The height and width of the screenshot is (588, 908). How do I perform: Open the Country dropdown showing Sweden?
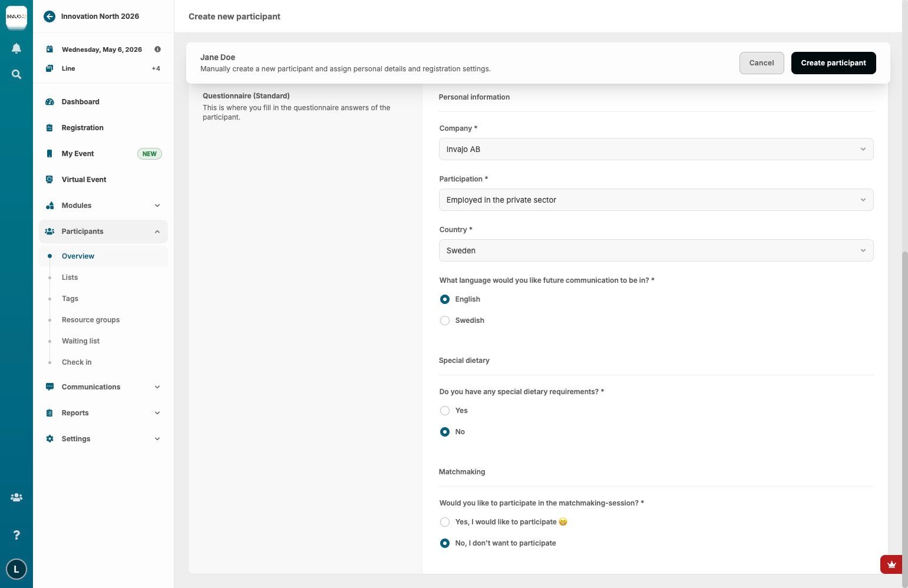click(656, 250)
